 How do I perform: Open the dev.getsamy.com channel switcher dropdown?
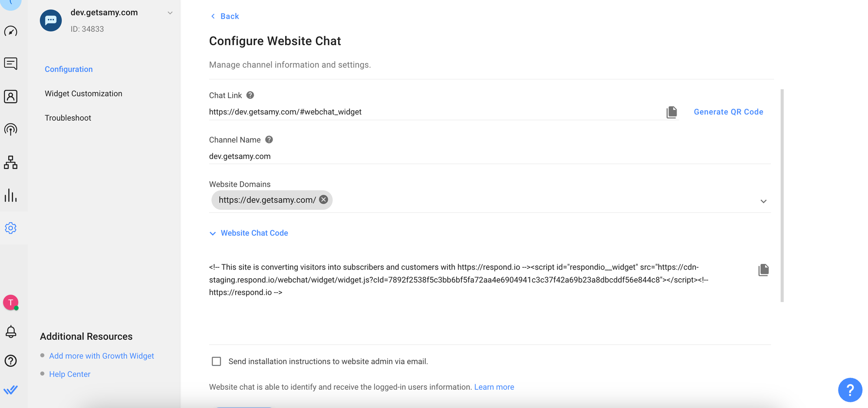click(x=170, y=13)
